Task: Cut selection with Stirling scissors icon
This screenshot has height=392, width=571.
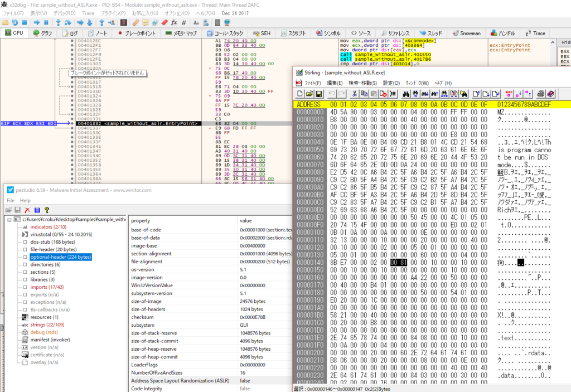Action: coord(354,94)
